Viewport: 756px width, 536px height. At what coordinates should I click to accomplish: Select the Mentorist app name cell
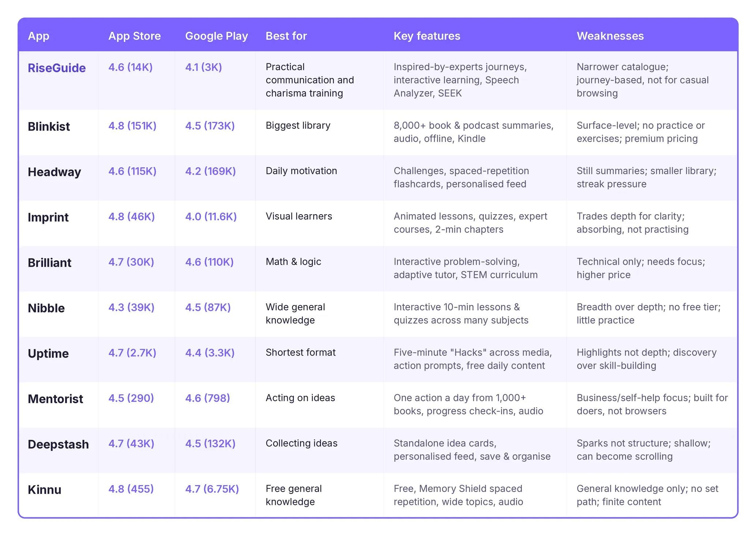55,399
